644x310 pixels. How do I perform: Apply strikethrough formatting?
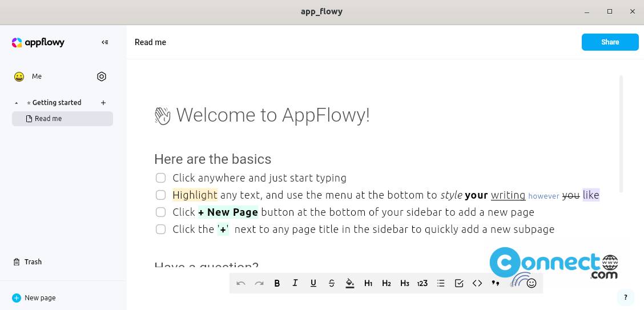[332, 283]
